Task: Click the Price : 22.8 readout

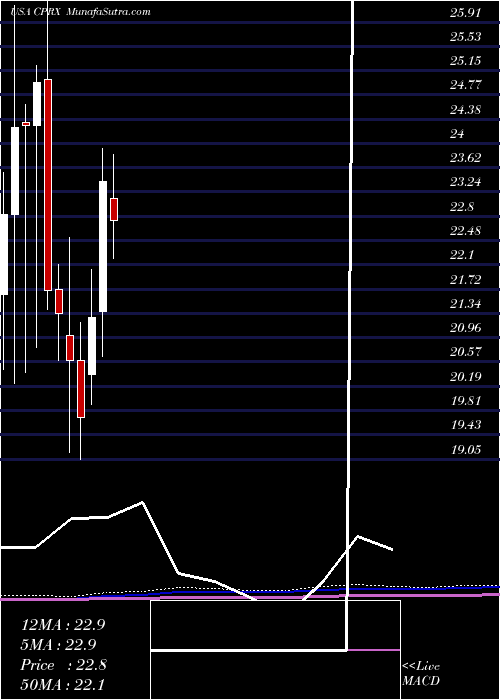Action: (64, 665)
